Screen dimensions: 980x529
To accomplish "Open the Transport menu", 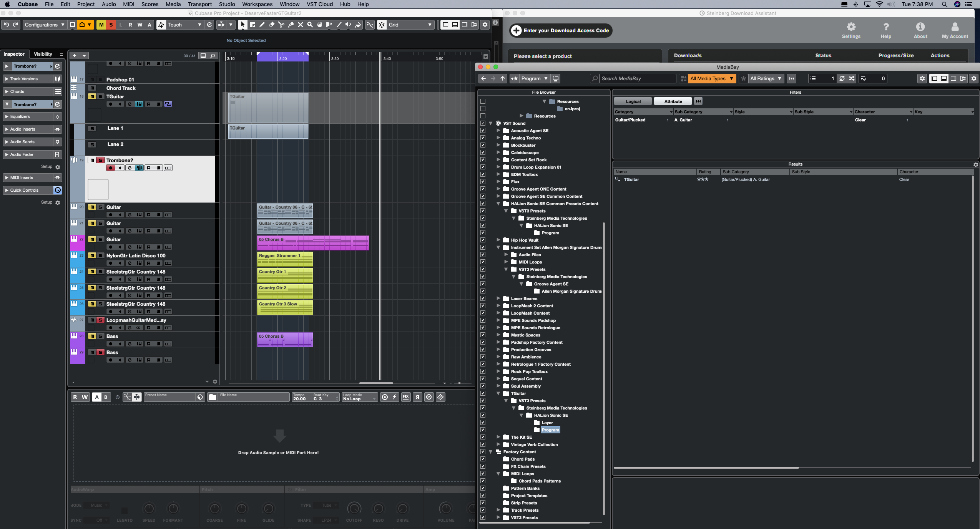I will tap(199, 4).
